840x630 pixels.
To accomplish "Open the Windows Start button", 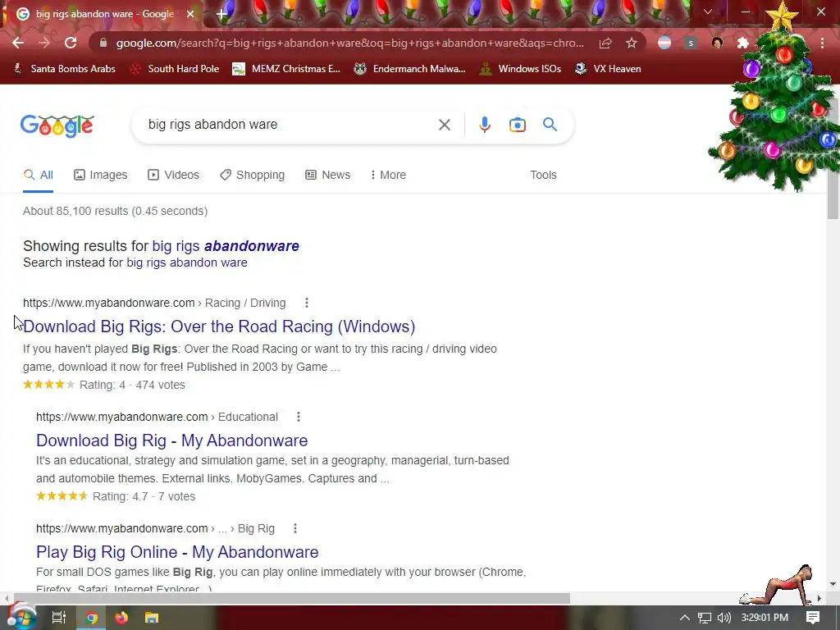I will pyautogui.click(x=21, y=618).
